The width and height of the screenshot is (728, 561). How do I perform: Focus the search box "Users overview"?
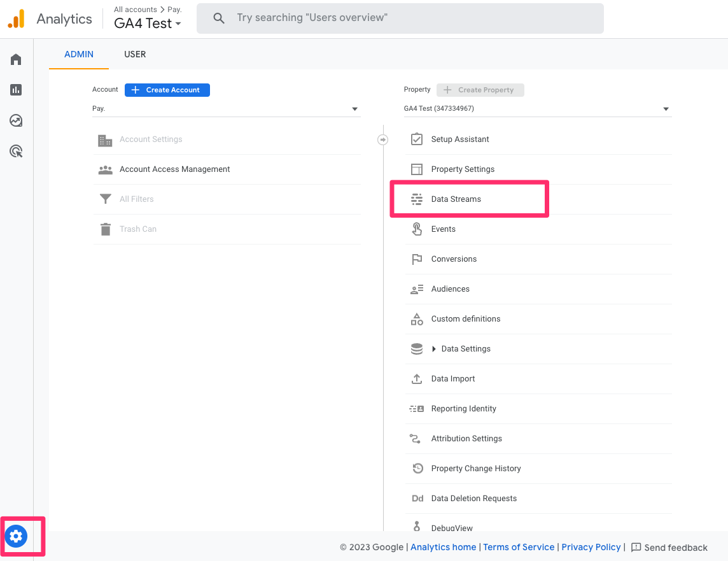click(400, 18)
